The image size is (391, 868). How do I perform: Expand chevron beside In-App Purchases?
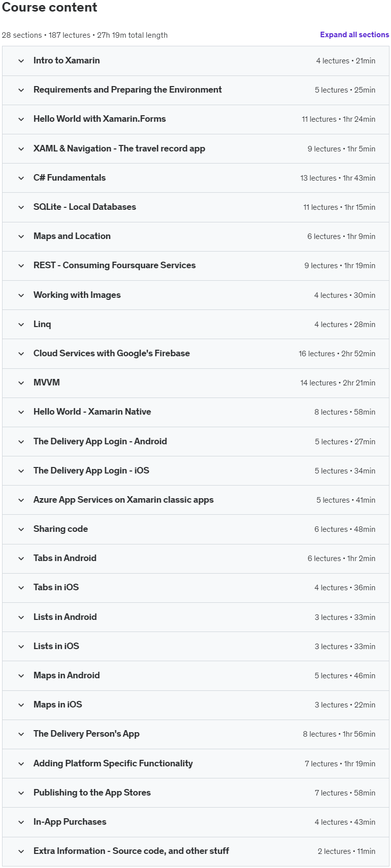click(21, 822)
